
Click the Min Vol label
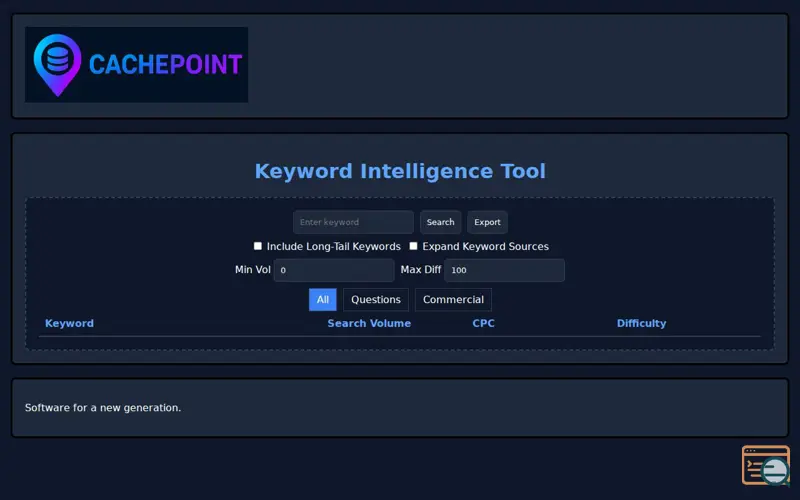click(x=253, y=269)
